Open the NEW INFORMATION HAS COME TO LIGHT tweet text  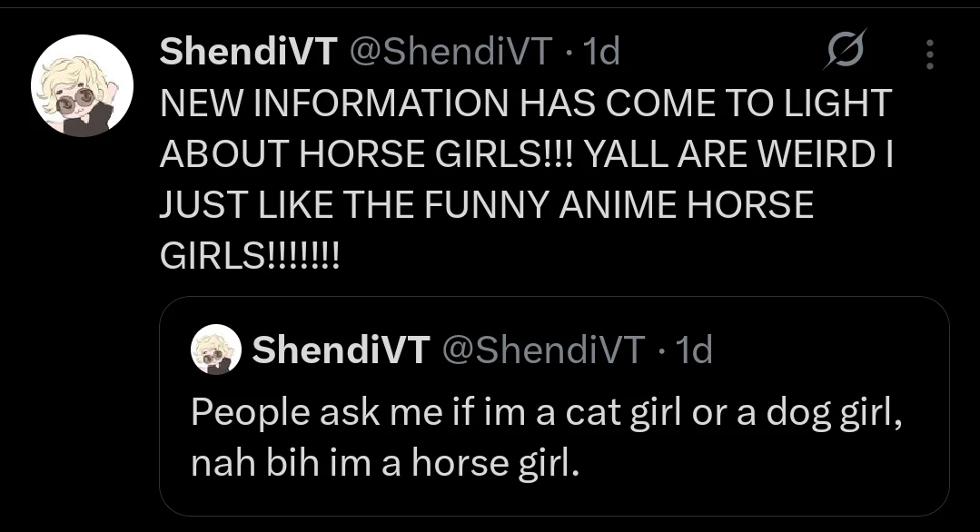(526, 103)
